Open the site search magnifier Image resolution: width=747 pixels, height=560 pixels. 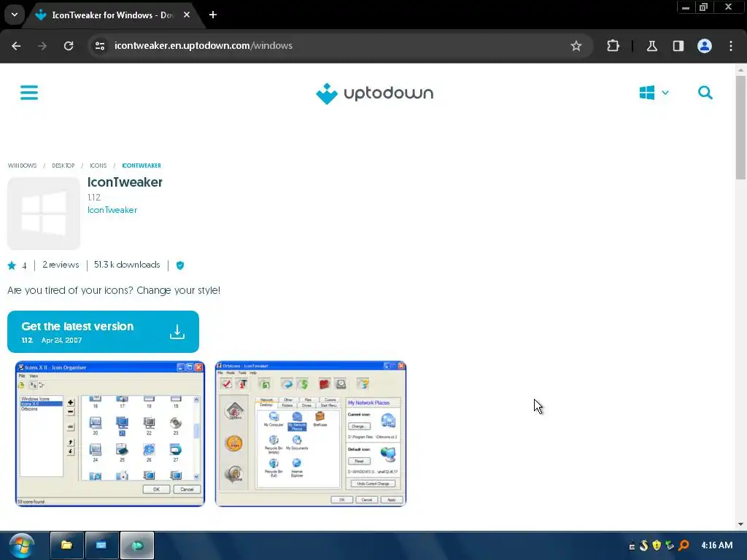click(705, 93)
